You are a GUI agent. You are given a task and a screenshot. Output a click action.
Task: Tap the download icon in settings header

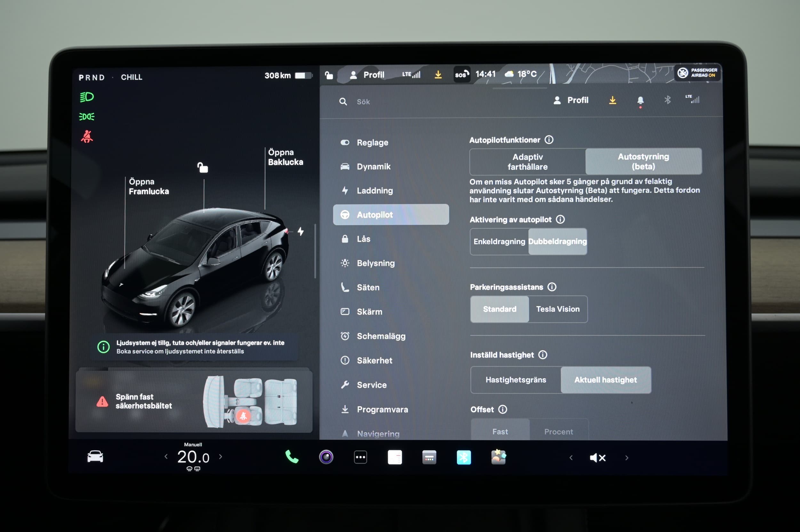[612, 100]
